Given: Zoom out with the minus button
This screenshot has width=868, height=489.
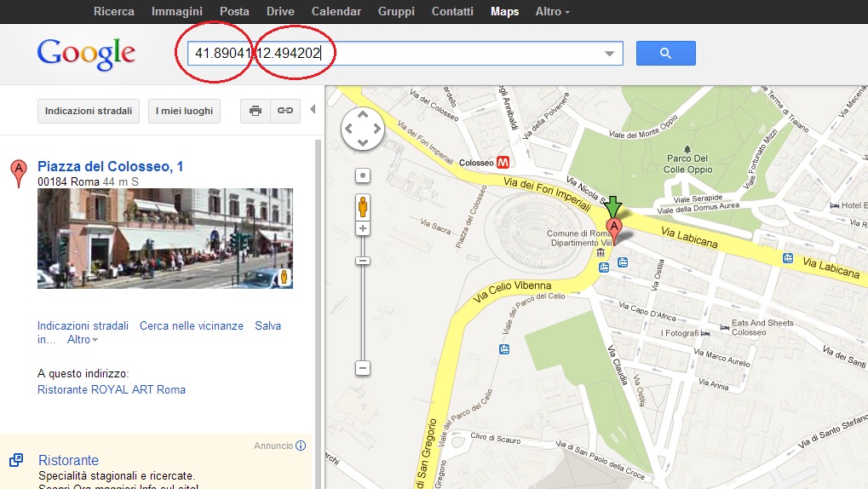Looking at the screenshot, I should coord(363,368).
